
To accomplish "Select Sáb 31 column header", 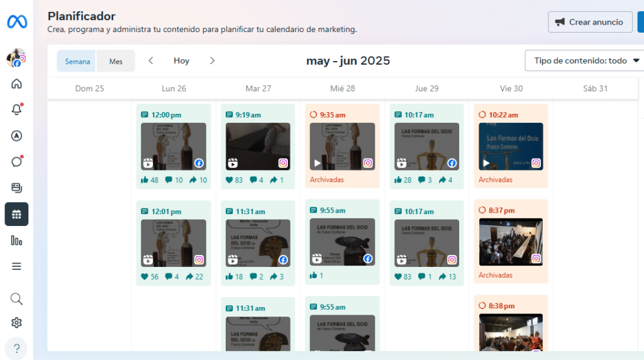I will pos(595,88).
